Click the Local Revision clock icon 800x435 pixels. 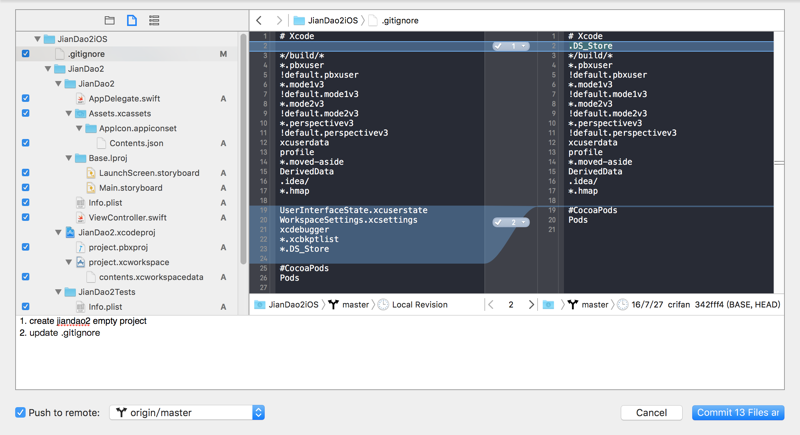(383, 304)
